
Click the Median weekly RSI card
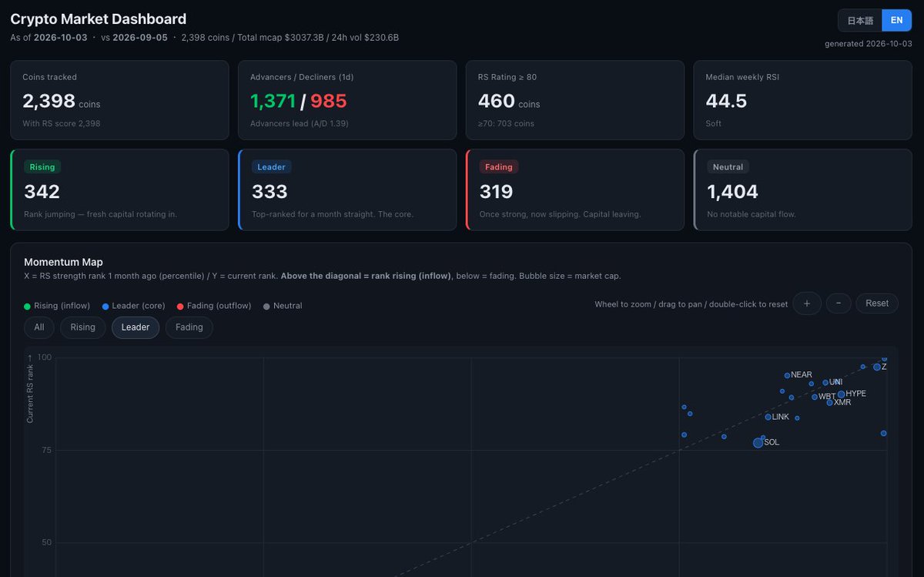click(x=803, y=100)
